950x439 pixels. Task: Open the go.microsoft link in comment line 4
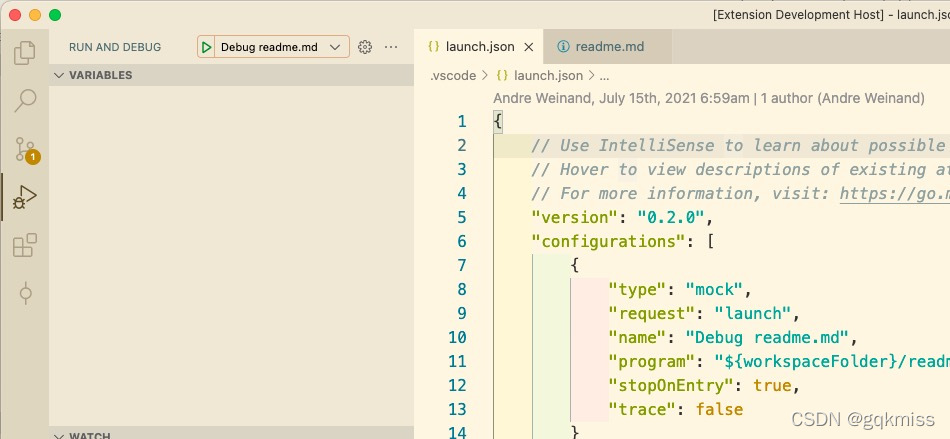click(894, 194)
